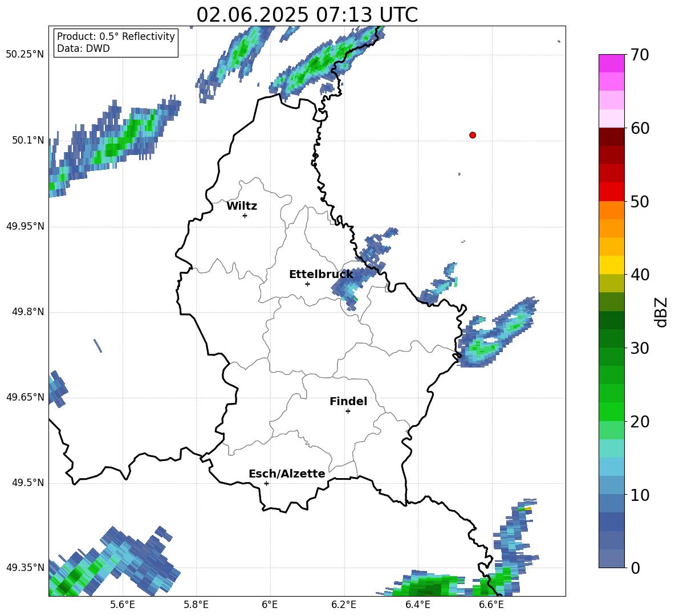675x616 pixels.
Task: Click the Ettelbruck city label
Action: click(321, 275)
